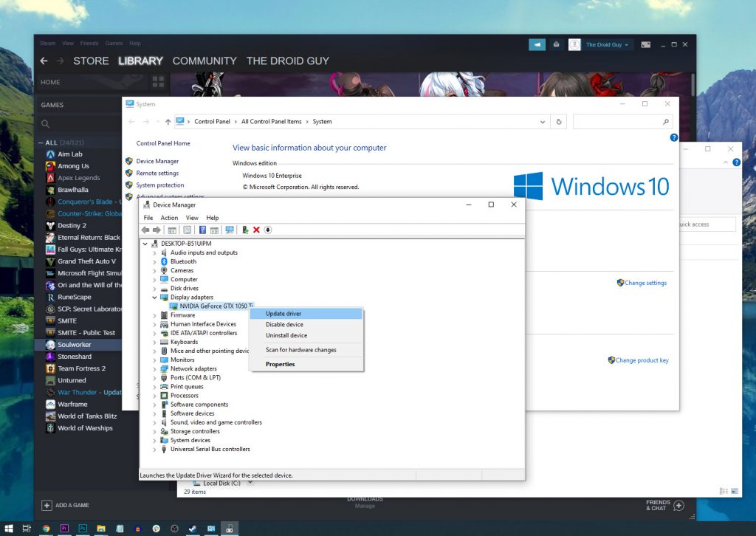756x536 pixels.
Task: Click the Steam library grid view icon
Action: [158, 82]
